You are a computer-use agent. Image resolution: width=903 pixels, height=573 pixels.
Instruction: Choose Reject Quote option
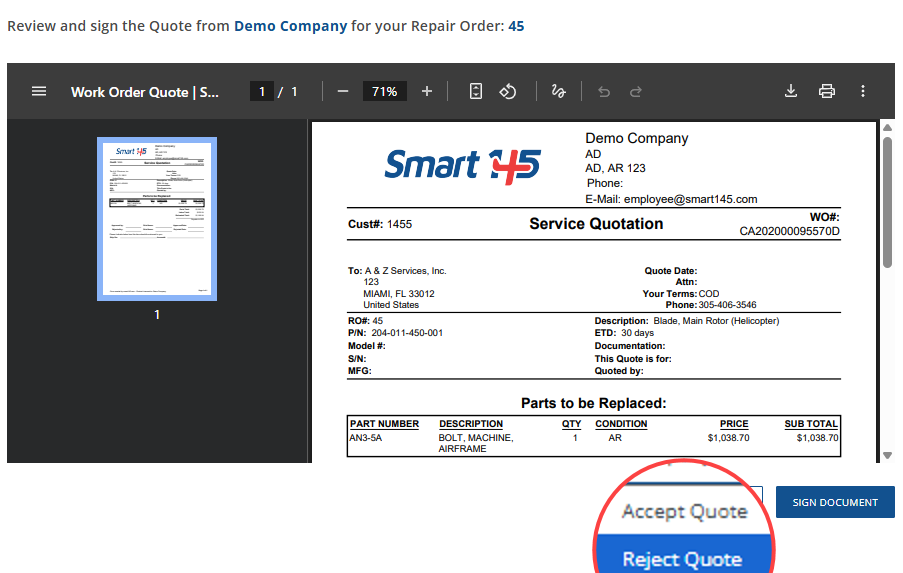(x=682, y=558)
